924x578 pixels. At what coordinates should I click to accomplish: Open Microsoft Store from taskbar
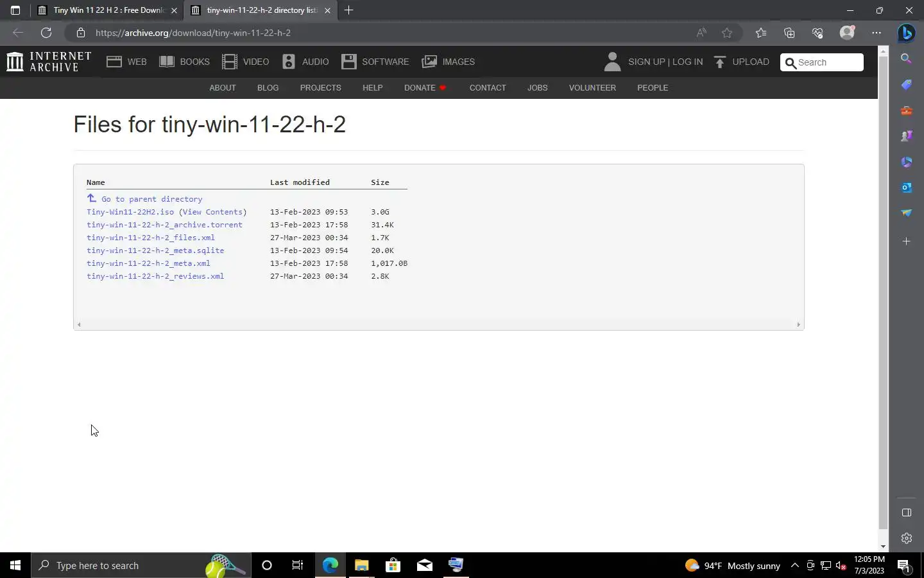pyautogui.click(x=393, y=565)
